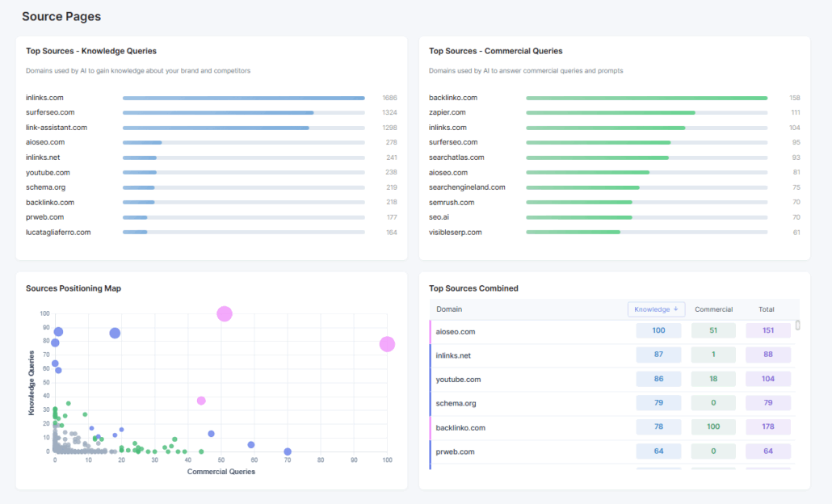Image resolution: width=832 pixels, height=504 pixels.
Task: Click link-assistant.com in knowledge sources
Action: point(57,128)
